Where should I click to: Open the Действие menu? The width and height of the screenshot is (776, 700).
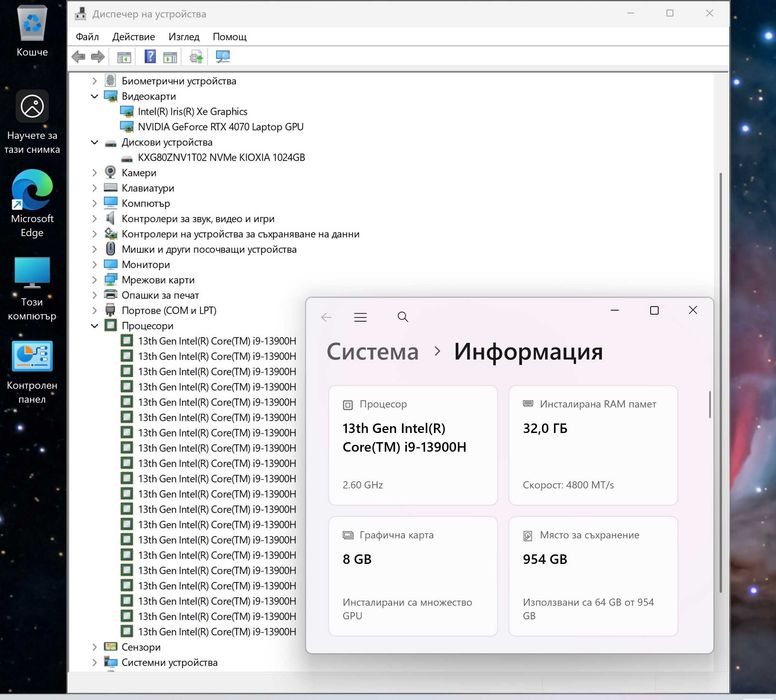[133, 37]
